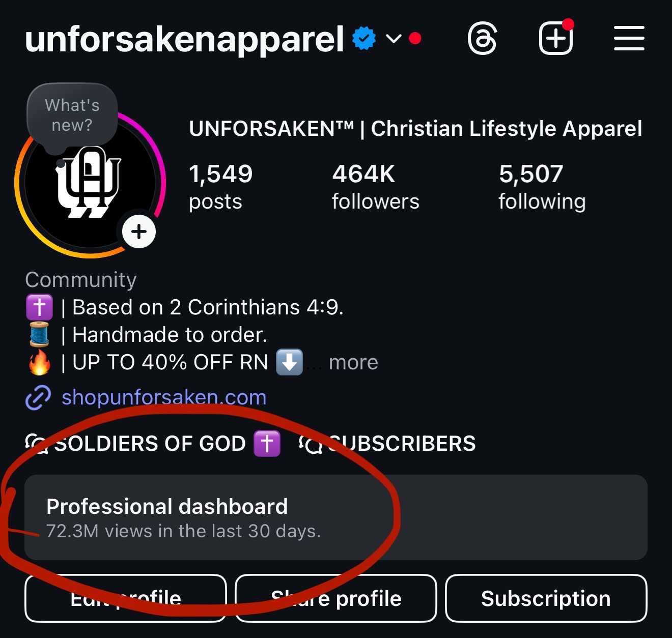Open the Threads icon
The width and height of the screenshot is (672, 638).
pos(482,39)
